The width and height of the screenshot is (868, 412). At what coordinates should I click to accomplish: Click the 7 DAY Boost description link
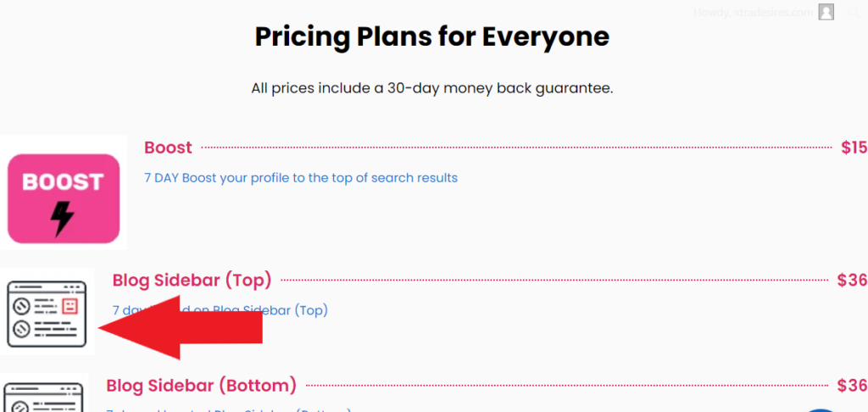point(301,178)
